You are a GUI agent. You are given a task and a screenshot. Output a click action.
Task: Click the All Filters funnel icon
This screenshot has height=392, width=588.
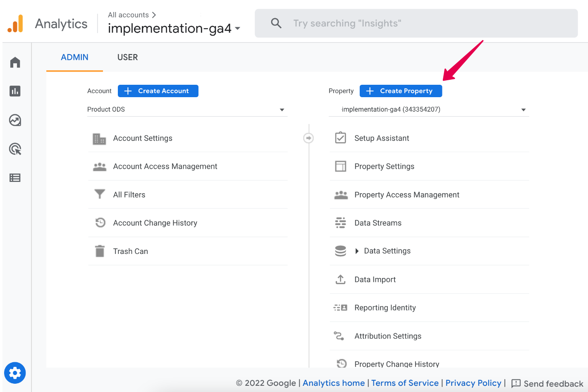click(x=100, y=194)
